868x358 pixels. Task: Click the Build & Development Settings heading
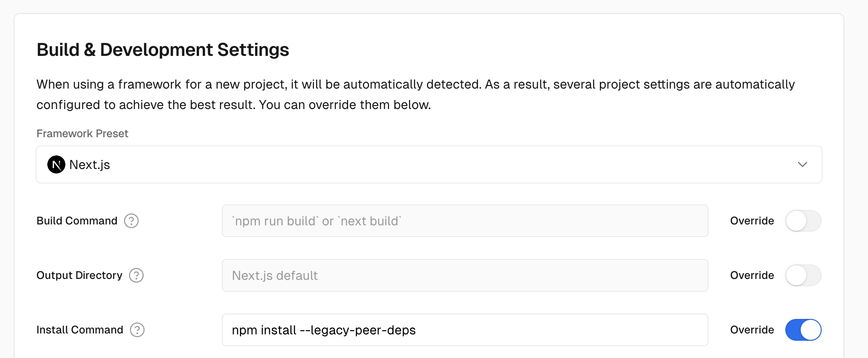click(163, 50)
